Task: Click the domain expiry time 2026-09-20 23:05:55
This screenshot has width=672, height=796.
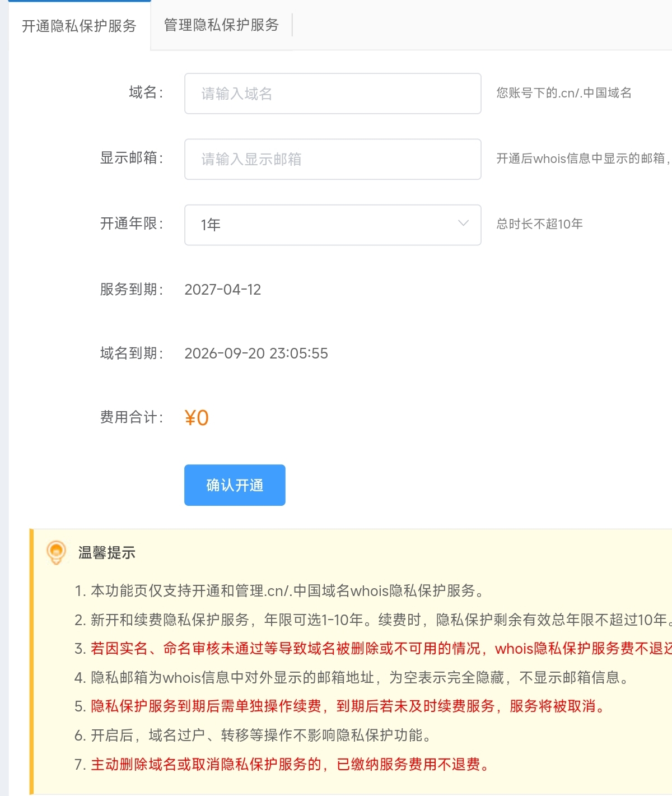Action: coord(256,353)
